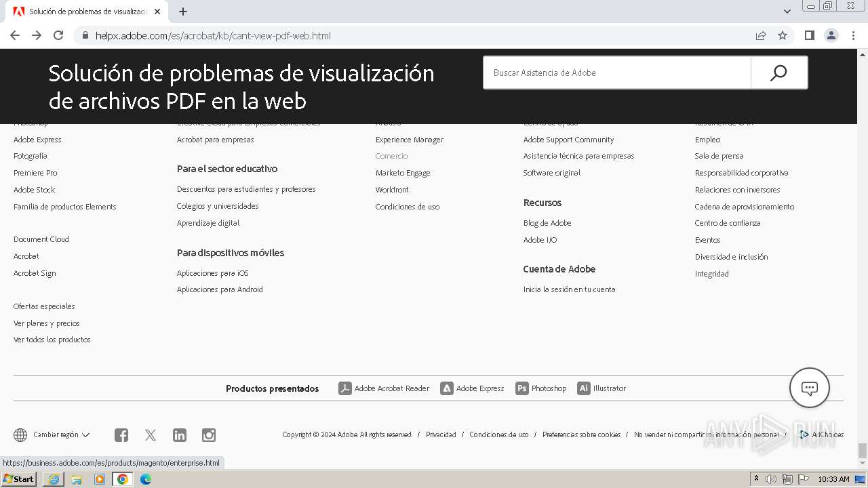This screenshot has width=868, height=488.
Task: Open Windows Explorer folder in taskbar
Action: click(77, 479)
